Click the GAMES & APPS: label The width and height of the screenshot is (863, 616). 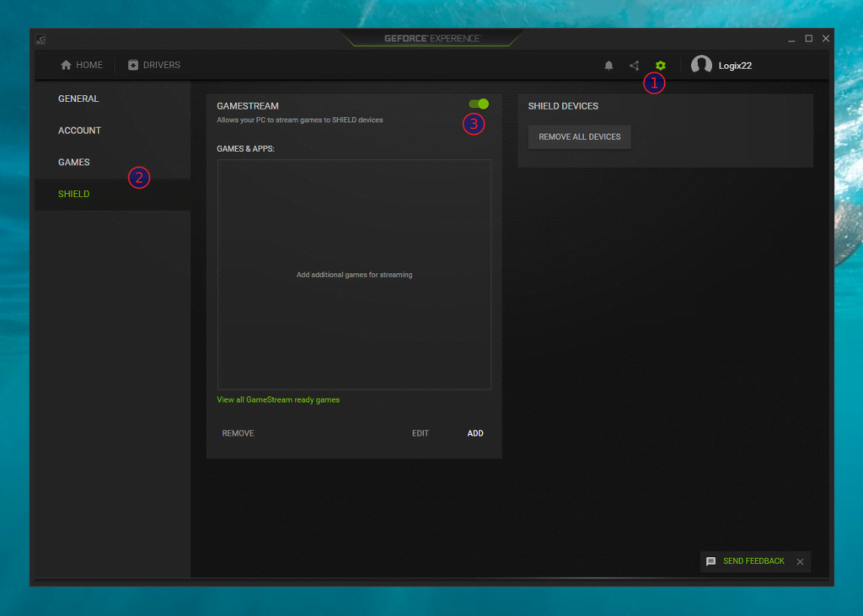245,148
